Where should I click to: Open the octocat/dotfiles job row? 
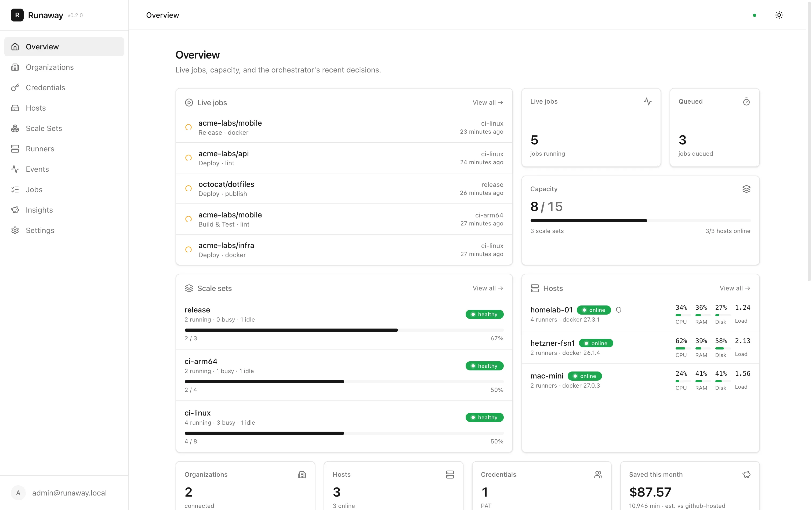[x=344, y=189]
